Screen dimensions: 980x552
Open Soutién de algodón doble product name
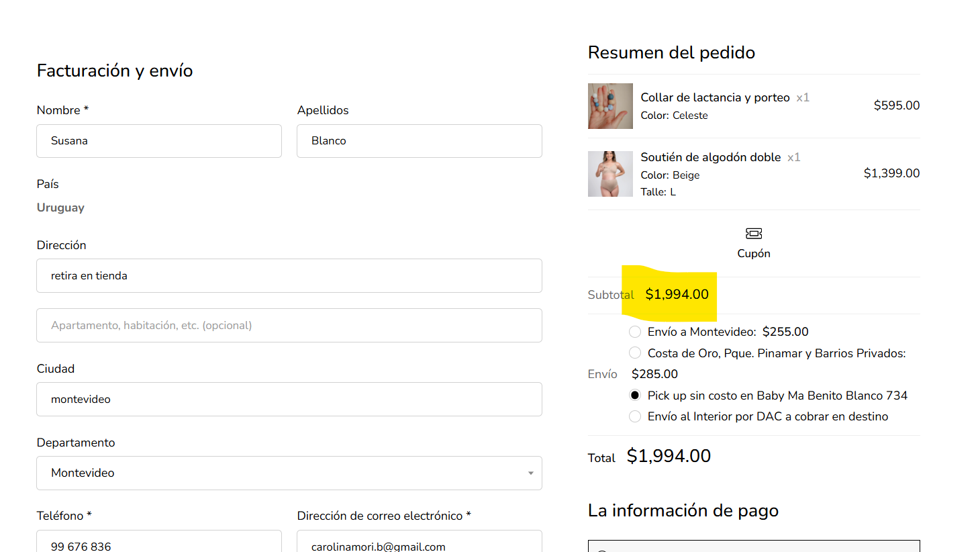click(710, 157)
